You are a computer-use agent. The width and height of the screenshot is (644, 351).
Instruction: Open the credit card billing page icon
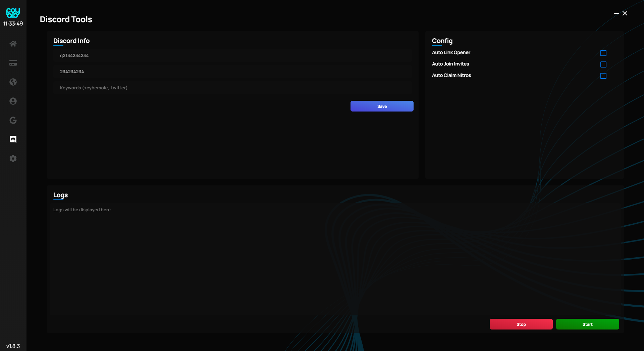point(13,63)
